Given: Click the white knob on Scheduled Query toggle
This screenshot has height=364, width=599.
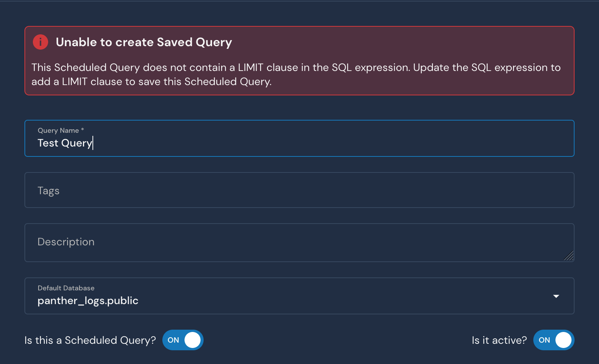Looking at the screenshot, I should [193, 340].
